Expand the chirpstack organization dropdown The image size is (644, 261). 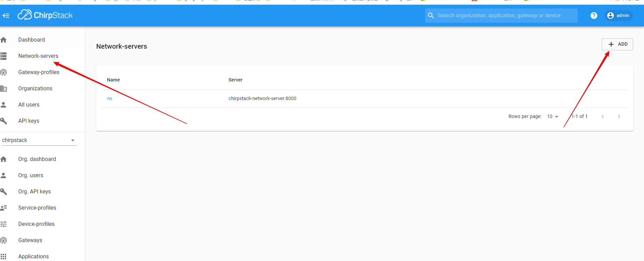pyautogui.click(x=39, y=140)
